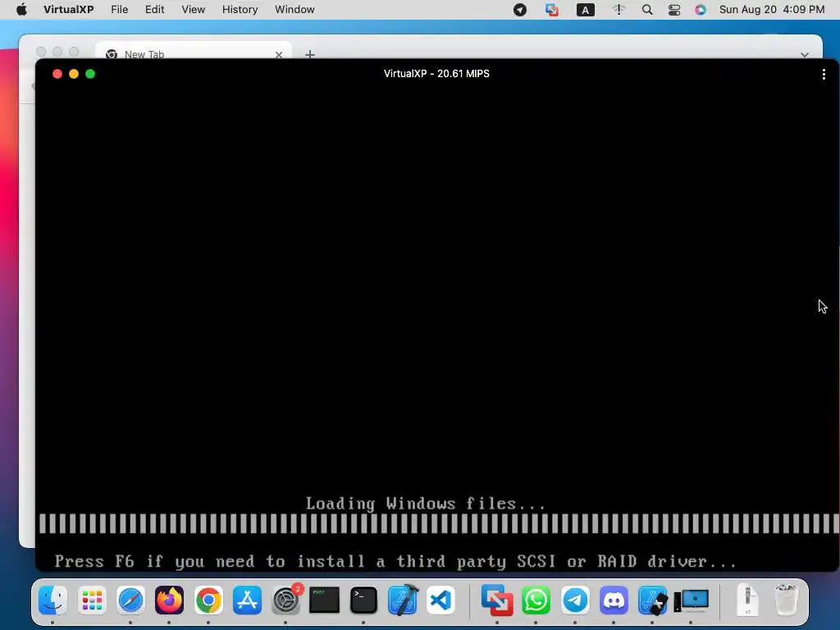Viewport: 840px width, 630px height.
Task: Open the Apple menu
Action: coord(21,10)
